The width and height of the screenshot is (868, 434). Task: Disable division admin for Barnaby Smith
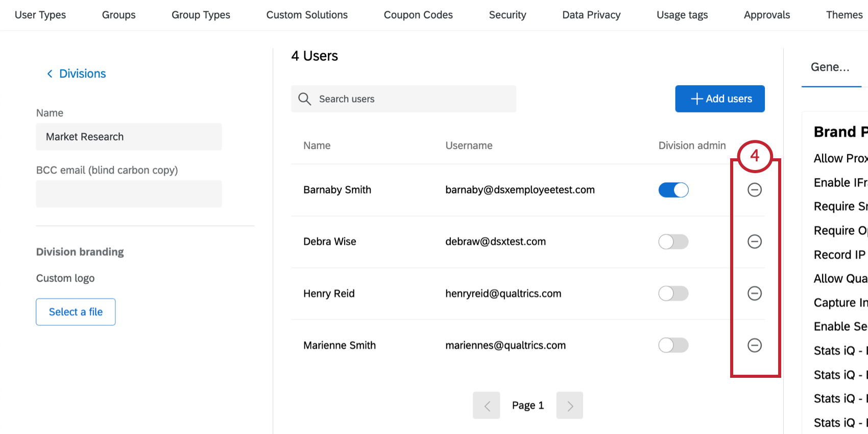click(x=673, y=190)
